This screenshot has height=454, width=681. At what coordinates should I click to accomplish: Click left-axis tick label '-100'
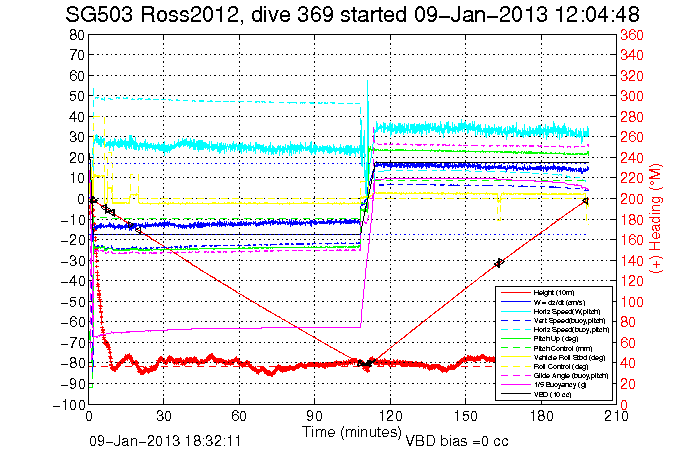pos(69,404)
